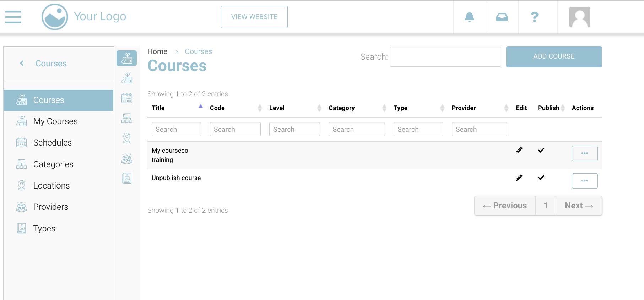Toggle publish checkmark for My courseco training
Image resolution: width=644 pixels, height=300 pixels.
point(541,150)
